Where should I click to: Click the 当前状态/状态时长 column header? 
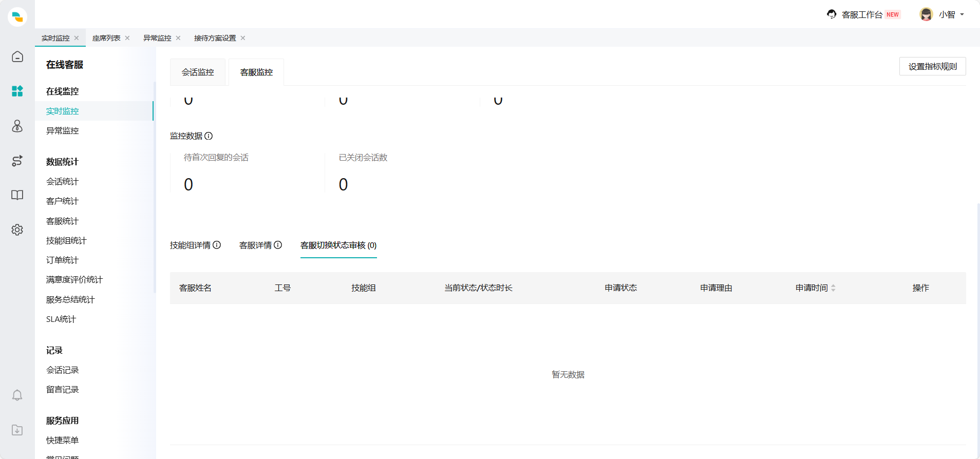point(478,288)
